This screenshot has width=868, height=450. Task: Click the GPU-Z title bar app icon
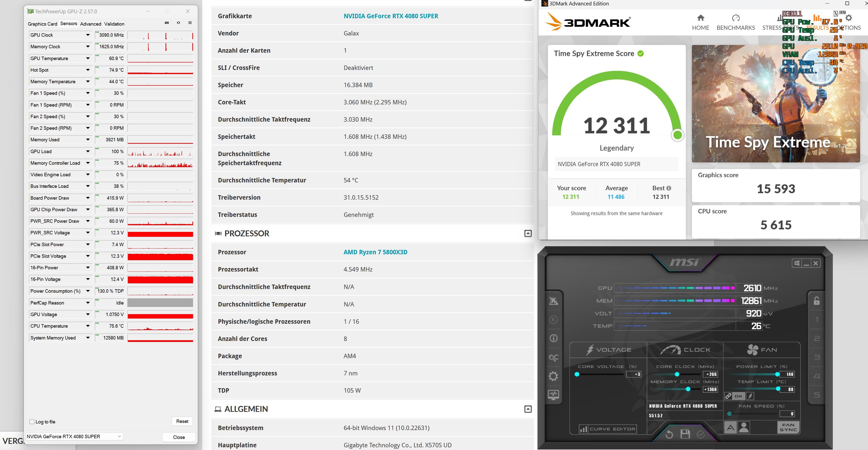[30, 11]
